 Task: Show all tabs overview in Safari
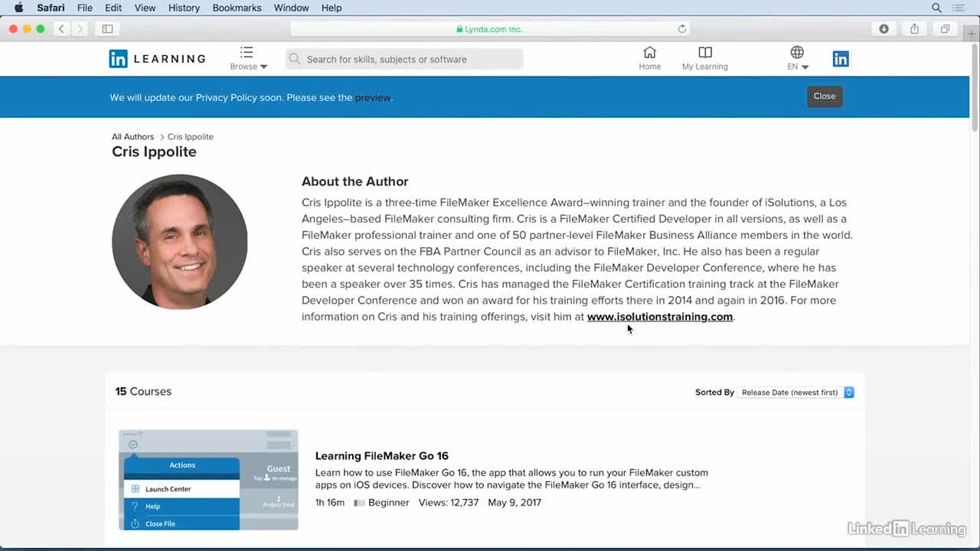(945, 29)
